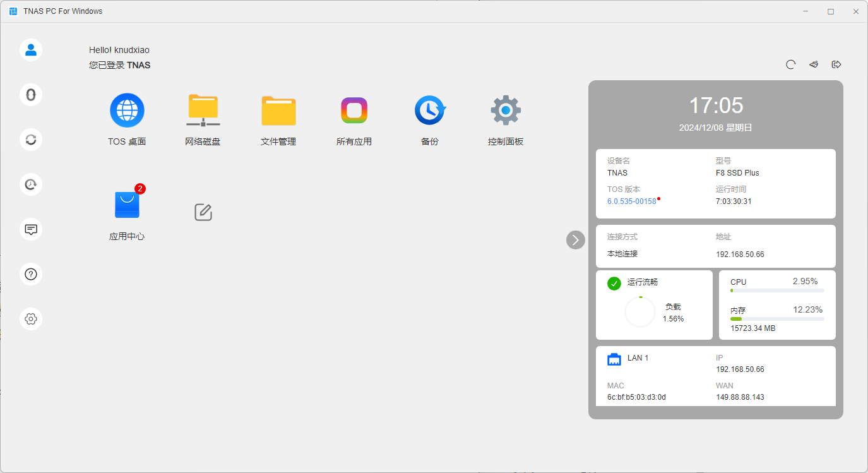Viewport: 868px width, 473px height.
Task: Click the green 运行流畅 status checkmark
Action: click(x=614, y=284)
